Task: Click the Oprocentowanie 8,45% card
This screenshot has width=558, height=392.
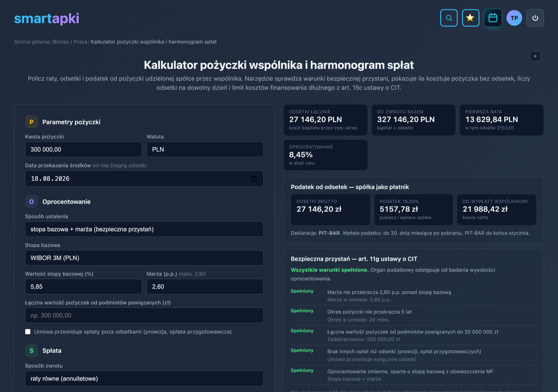Action: point(325,155)
